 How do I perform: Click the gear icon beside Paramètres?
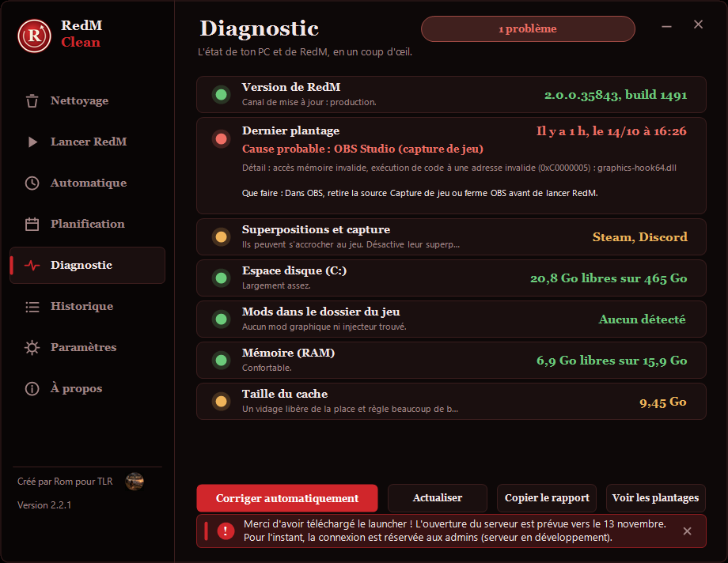point(32,348)
